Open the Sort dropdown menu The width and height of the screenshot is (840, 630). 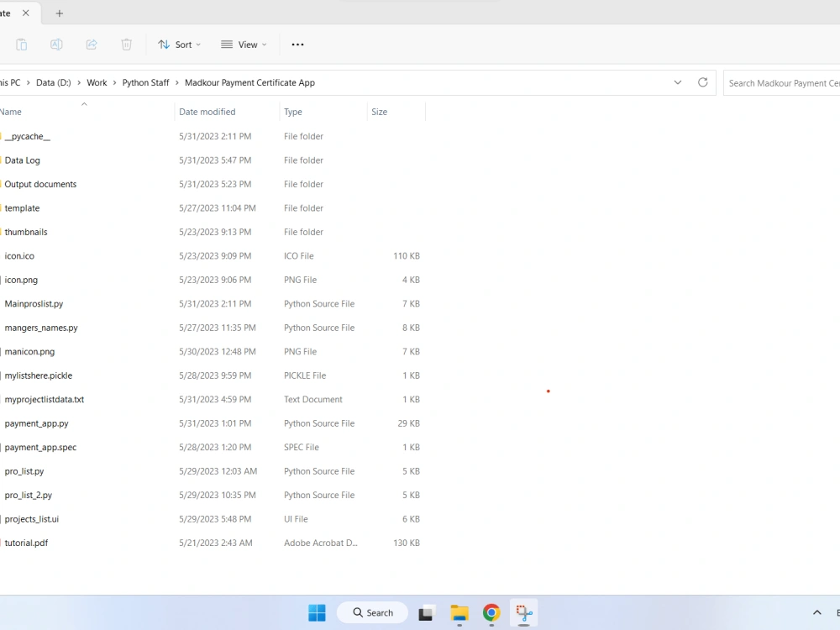click(x=180, y=45)
